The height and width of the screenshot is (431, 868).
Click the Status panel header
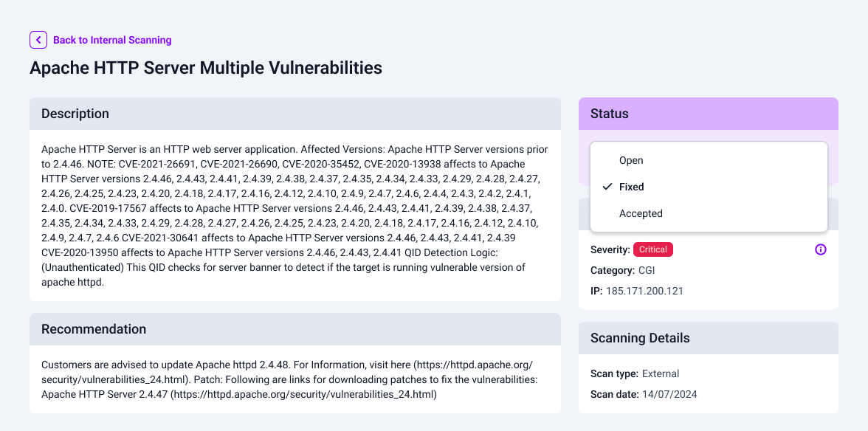709,114
